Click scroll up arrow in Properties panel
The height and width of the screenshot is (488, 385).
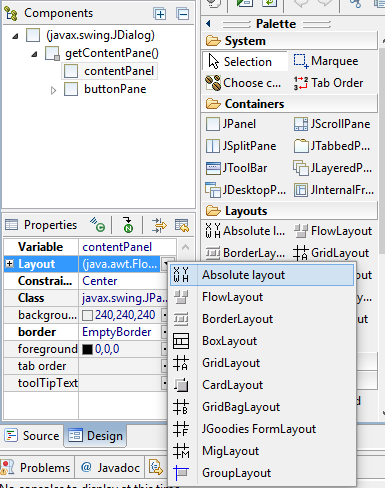pos(186,247)
